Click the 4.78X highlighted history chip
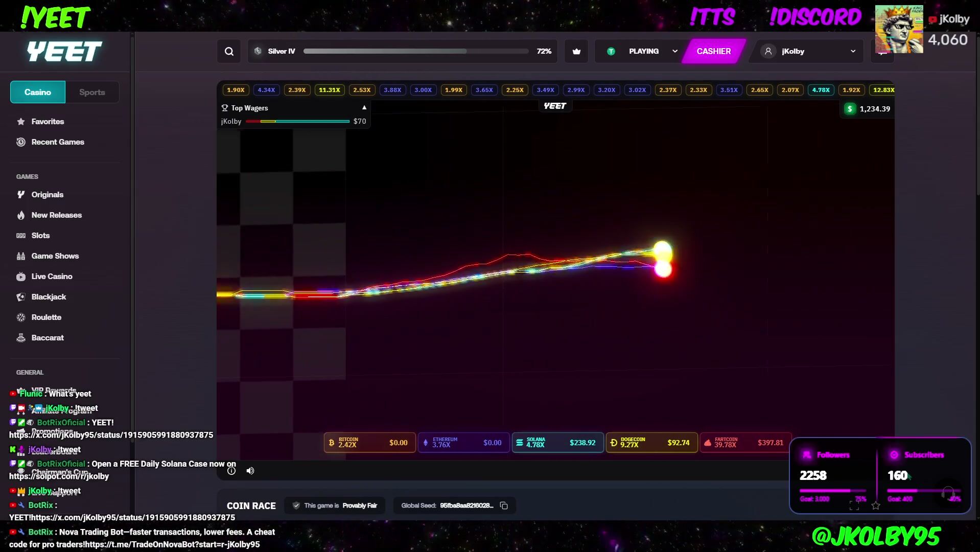This screenshot has width=980, height=552. coord(821,90)
